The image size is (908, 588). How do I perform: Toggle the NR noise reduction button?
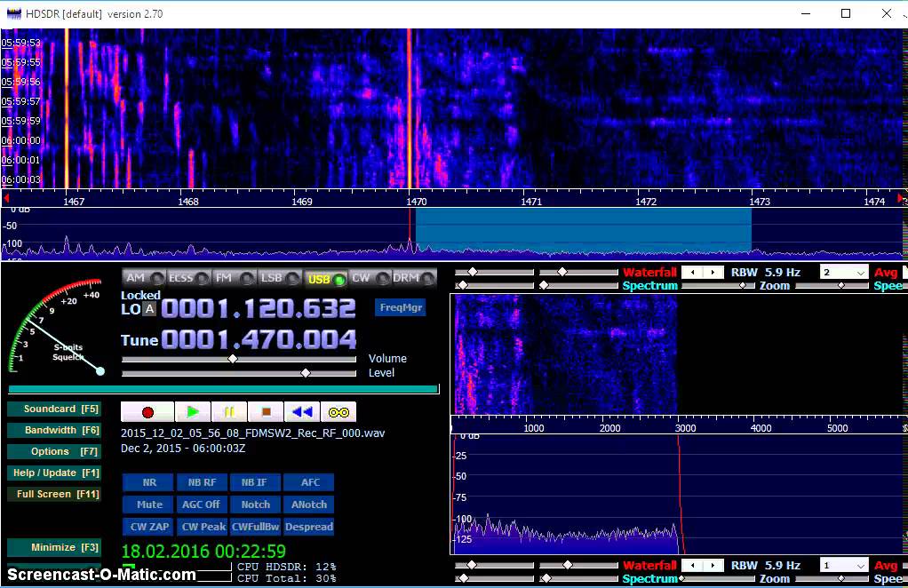148,482
